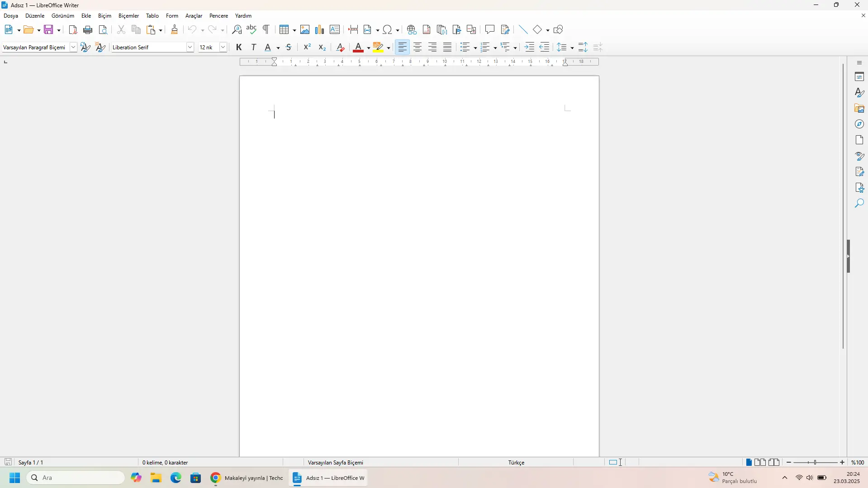Toggle formatting marks pilcrow icon
Image resolution: width=868 pixels, height=488 pixels.
pos(266,30)
